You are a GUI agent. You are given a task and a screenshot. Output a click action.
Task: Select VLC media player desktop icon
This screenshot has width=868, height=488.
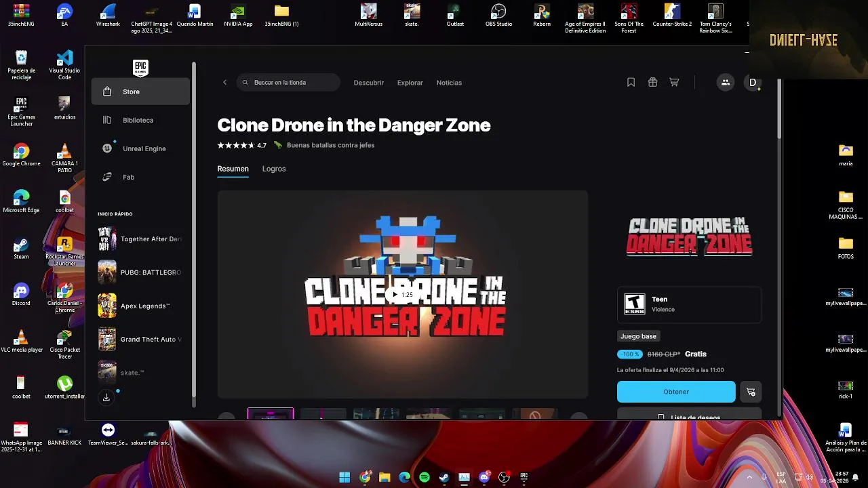coord(21,342)
